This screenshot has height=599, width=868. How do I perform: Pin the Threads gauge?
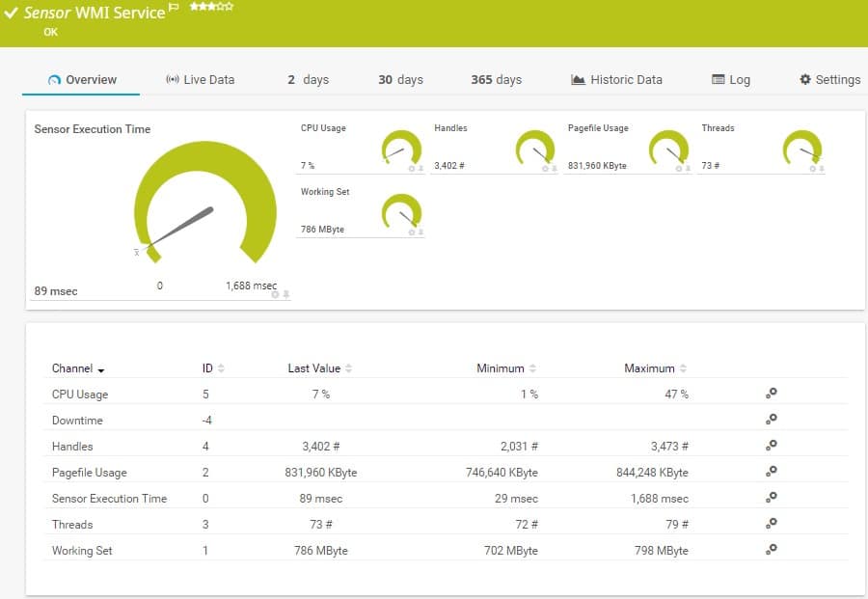pyautogui.click(x=822, y=168)
